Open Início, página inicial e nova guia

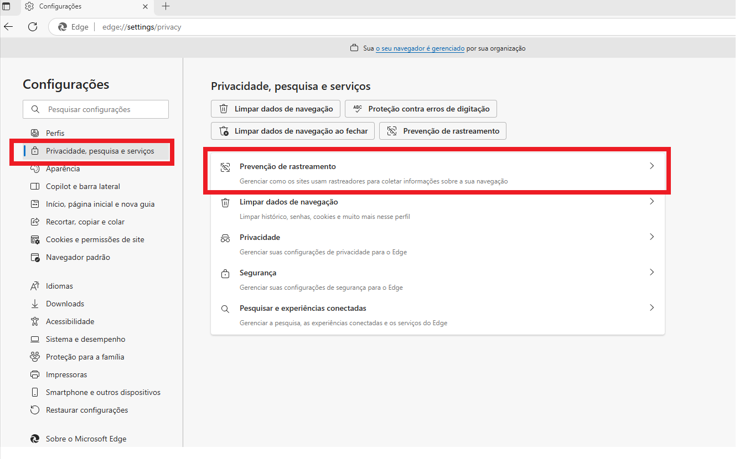[x=100, y=204]
